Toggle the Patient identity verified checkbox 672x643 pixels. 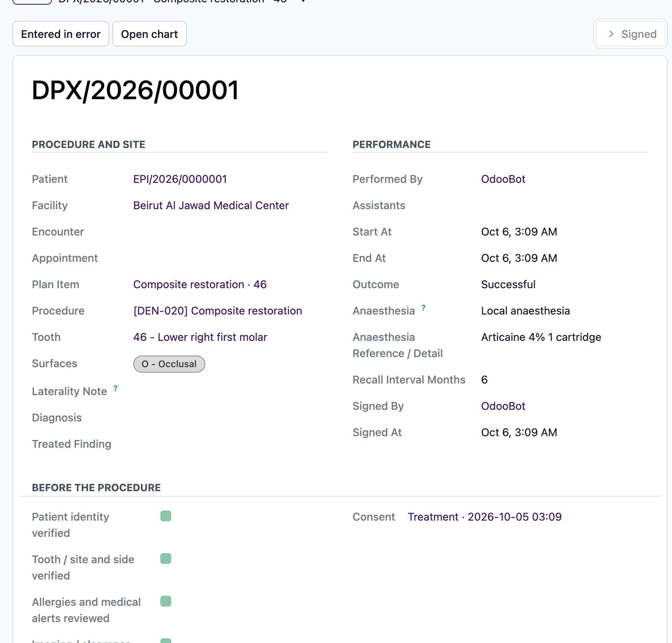[166, 516]
